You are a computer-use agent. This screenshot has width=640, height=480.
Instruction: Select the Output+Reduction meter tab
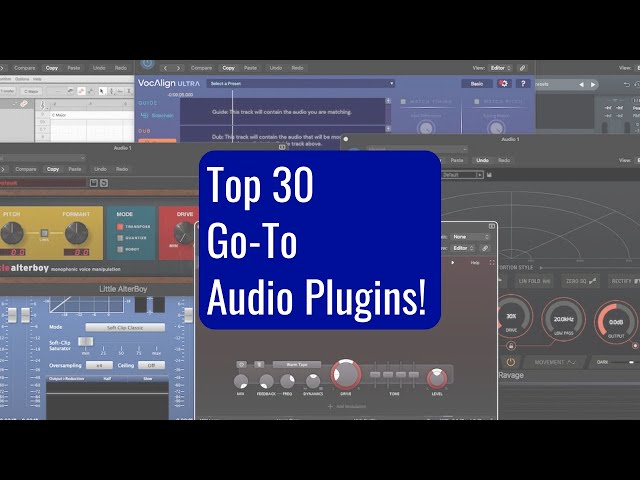[67, 379]
